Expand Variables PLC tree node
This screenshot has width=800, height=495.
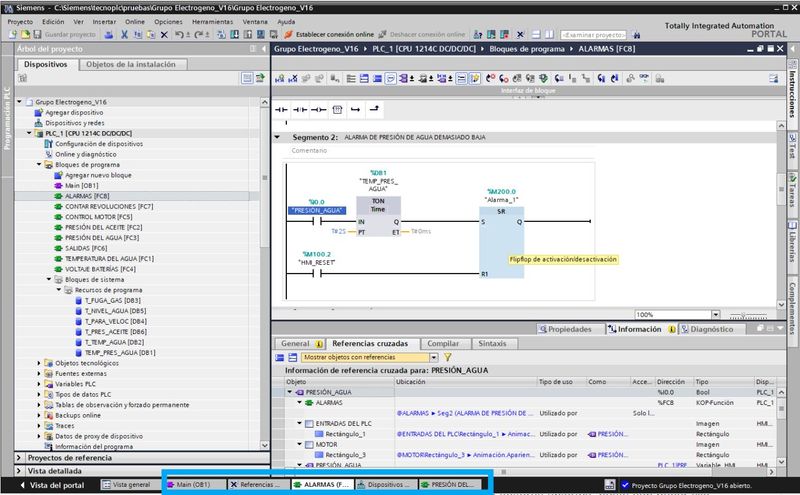point(39,384)
